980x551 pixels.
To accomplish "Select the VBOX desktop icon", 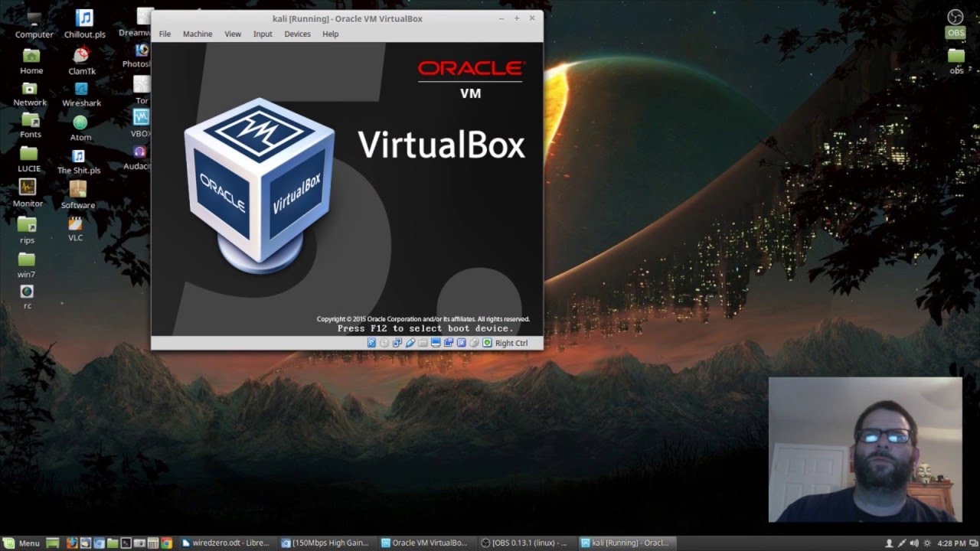I will [x=141, y=123].
